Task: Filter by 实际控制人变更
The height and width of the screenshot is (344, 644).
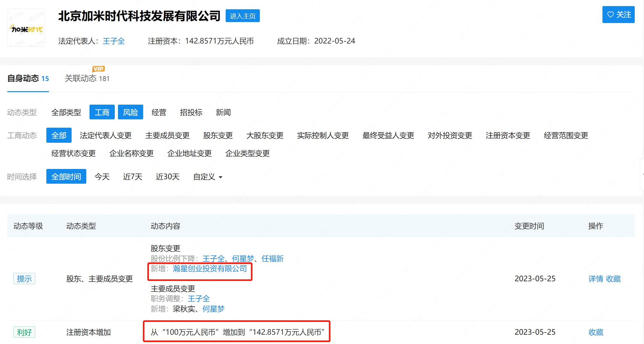Action: click(323, 135)
